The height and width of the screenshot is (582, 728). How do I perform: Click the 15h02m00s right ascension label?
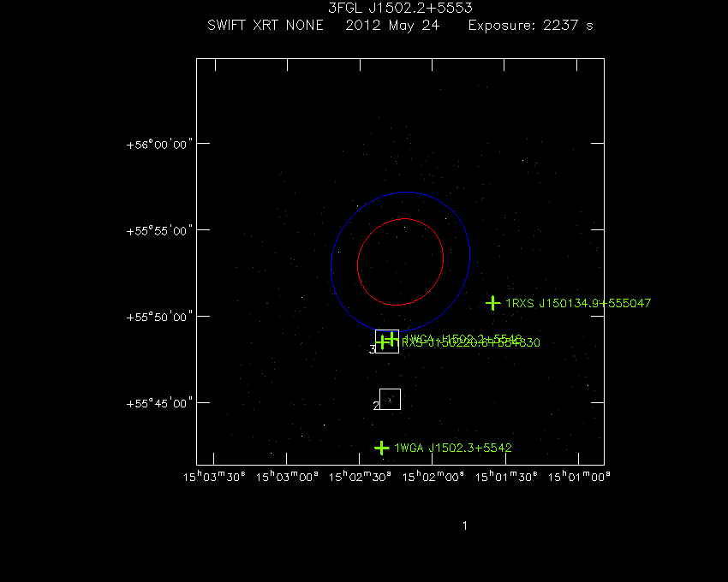tap(433, 476)
